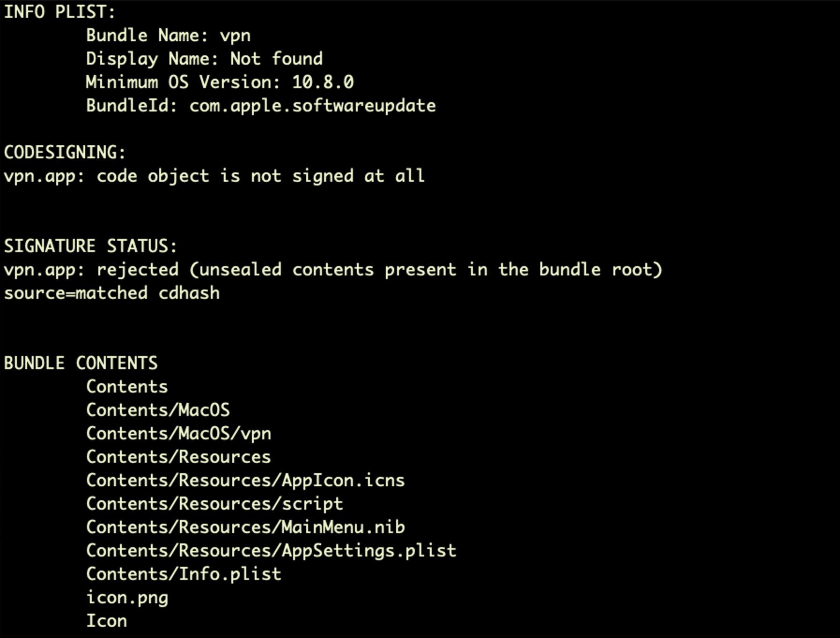Image resolution: width=840 pixels, height=638 pixels.
Task: Click the Minimum OS Version 10.8.0 text
Action: click(220, 82)
